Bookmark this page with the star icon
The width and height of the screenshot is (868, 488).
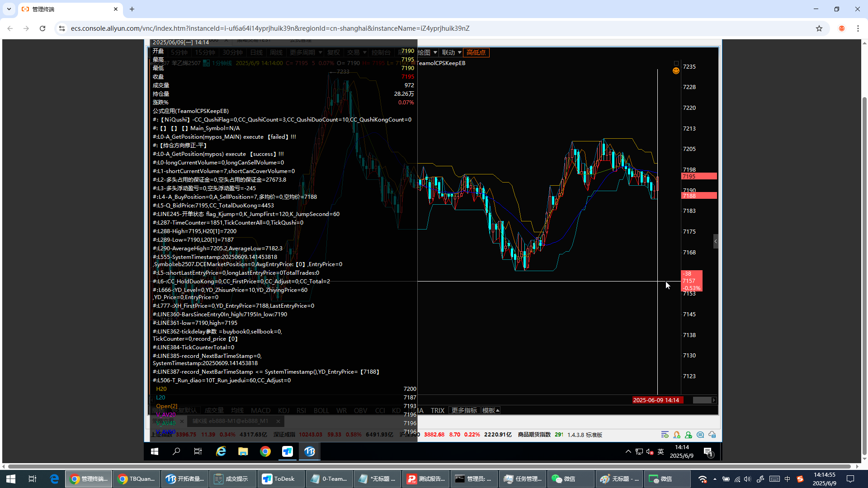(819, 28)
